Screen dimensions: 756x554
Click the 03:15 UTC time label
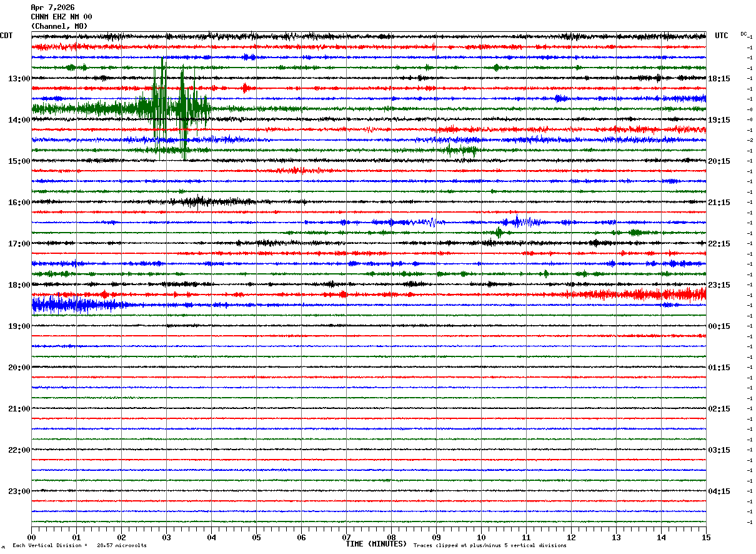point(719,450)
